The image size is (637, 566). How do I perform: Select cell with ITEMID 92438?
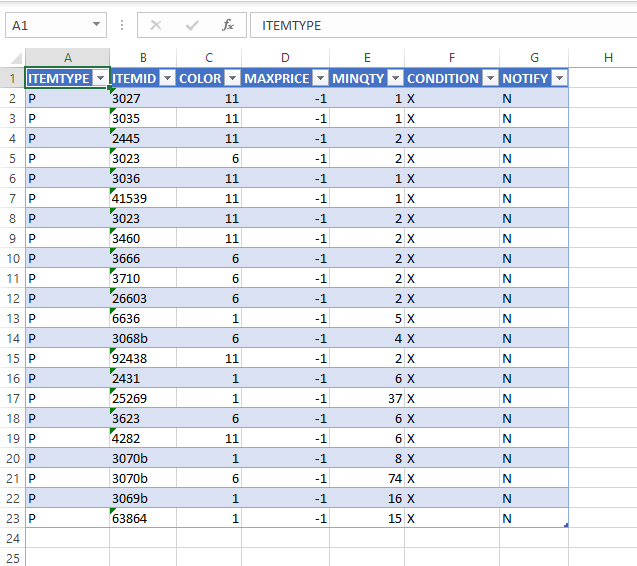point(143,358)
